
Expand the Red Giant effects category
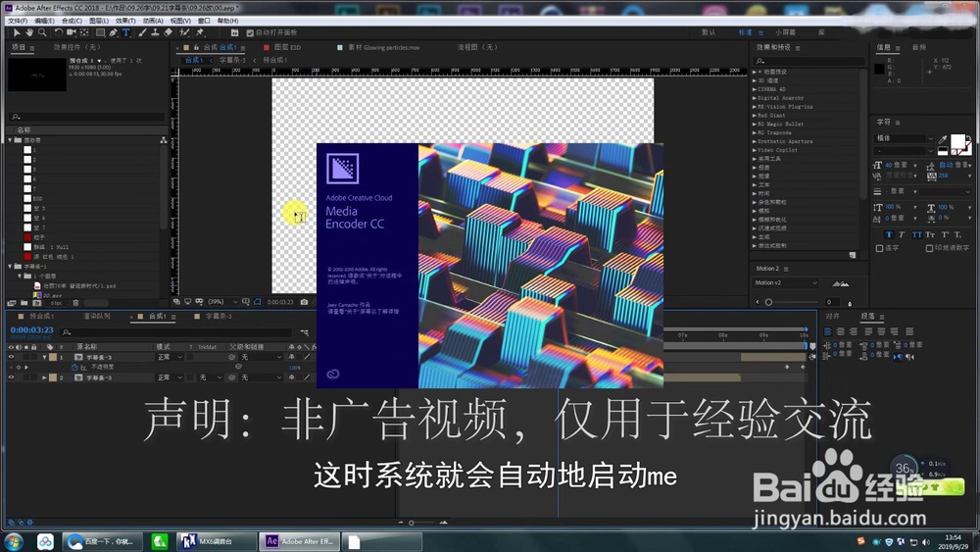pyautogui.click(x=755, y=116)
